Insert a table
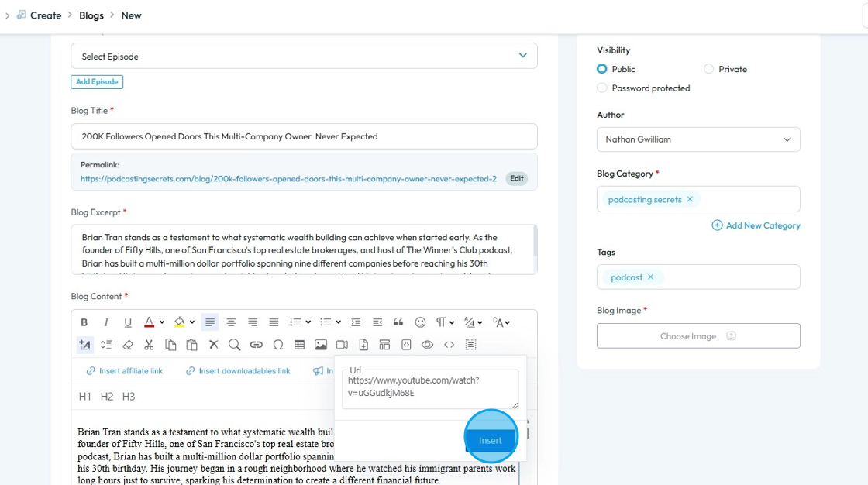Image resolution: width=868 pixels, height=485 pixels. pyautogui.click(x=299, y=345)
